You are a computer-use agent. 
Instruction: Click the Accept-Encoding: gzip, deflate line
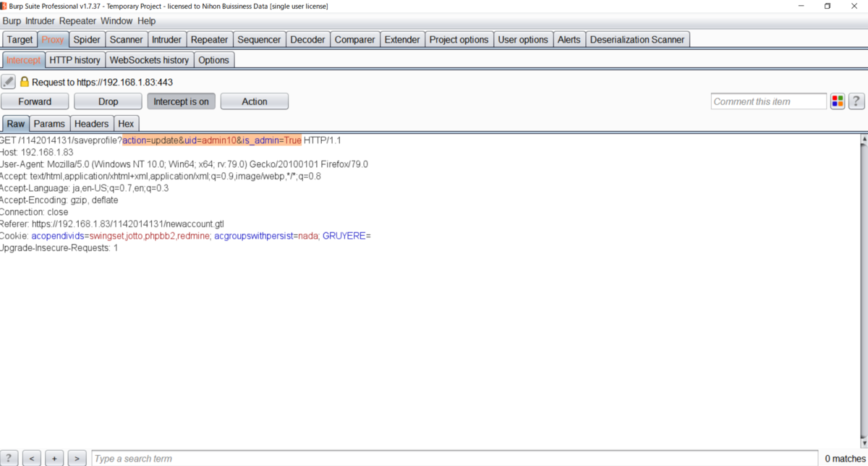click(59, 200)
